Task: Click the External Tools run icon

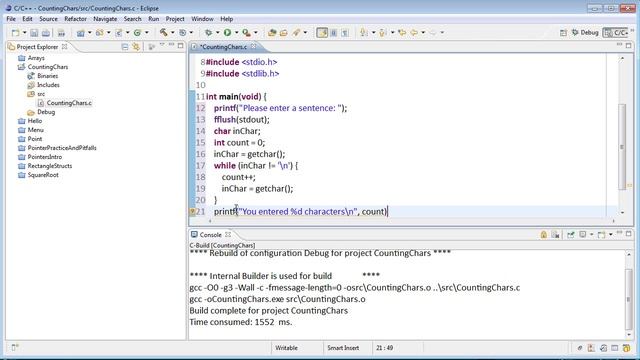Action: click(x=246, y=33)
